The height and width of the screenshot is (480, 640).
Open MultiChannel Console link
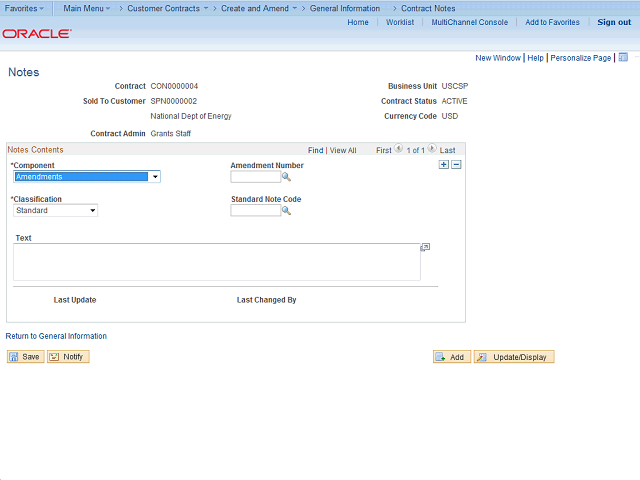(470, 22)
